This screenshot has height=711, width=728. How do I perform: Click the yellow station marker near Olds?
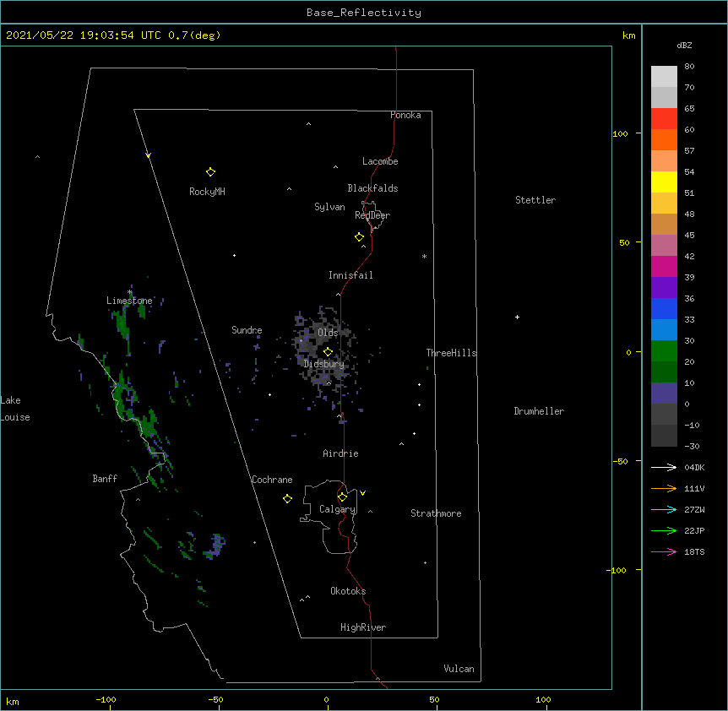[x=328, y=351]
